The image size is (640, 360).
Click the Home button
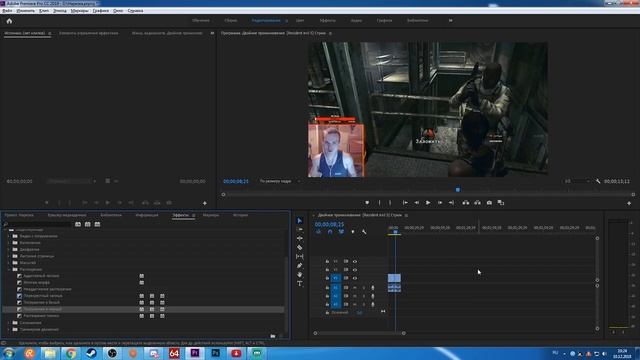tap(9, 21)
